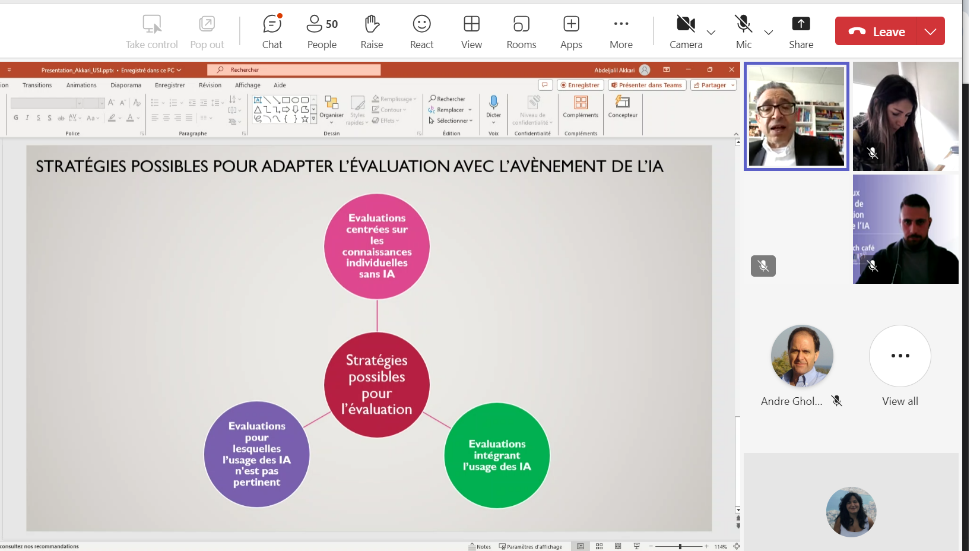Open the React emoji picker

point(421,32)
